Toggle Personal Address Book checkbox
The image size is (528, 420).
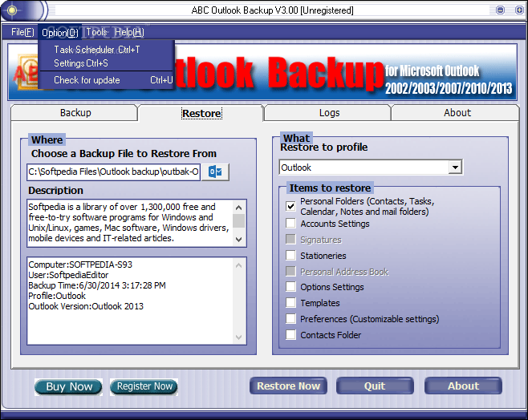[x=290, y=271]
